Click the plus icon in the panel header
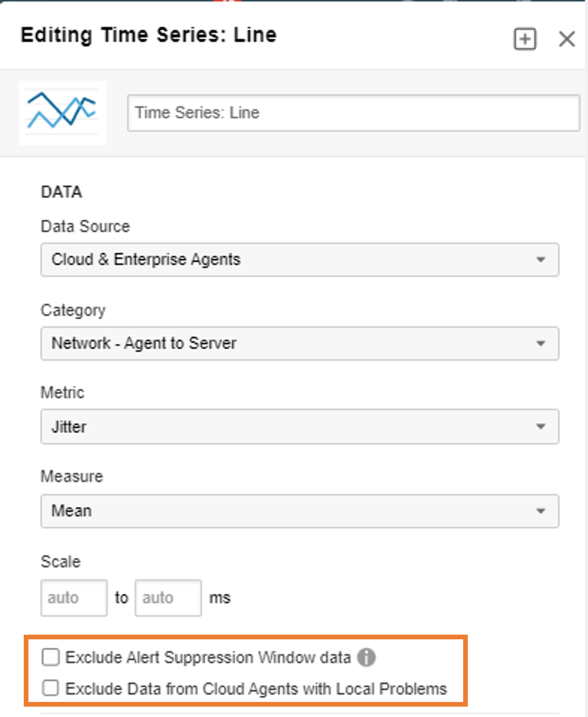Screen dimensions: 588x717 click(525, 39)
